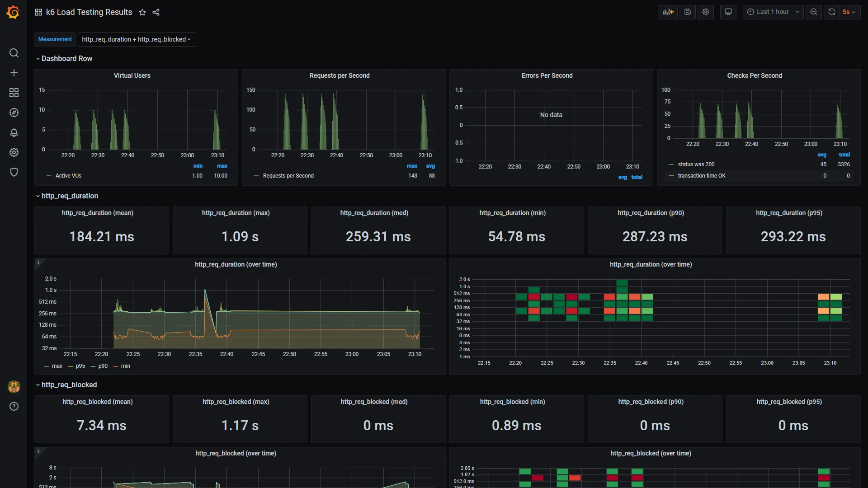The width and height of the screenshot is (868, 488).
Task: Open the Requests per Second panel title menu
Action: [340, 75]
